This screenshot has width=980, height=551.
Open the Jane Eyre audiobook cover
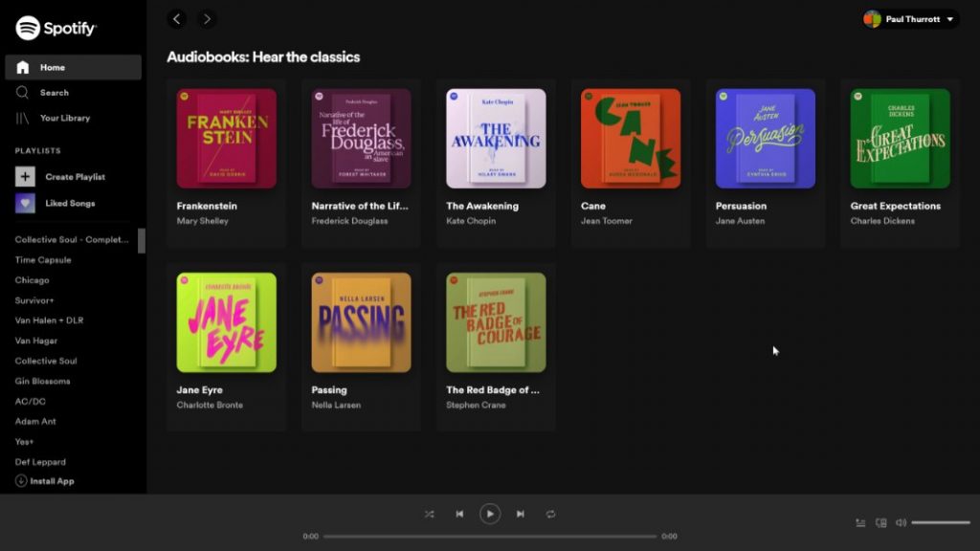[x=225, y=322]
